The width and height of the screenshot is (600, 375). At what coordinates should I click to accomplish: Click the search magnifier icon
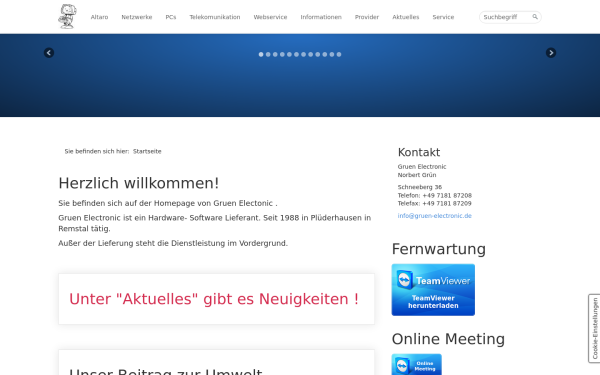click(535, 17)
